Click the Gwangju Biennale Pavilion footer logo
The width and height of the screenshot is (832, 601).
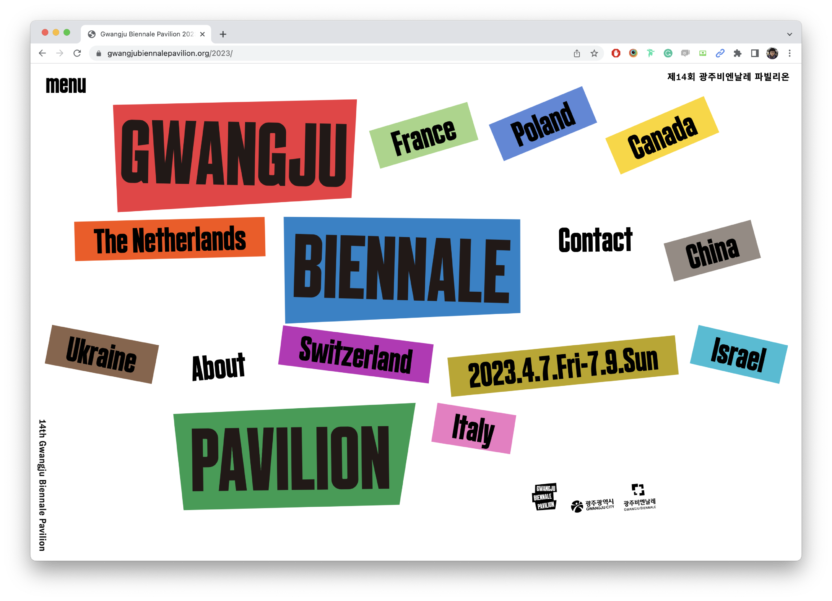[x=544, y=496]
